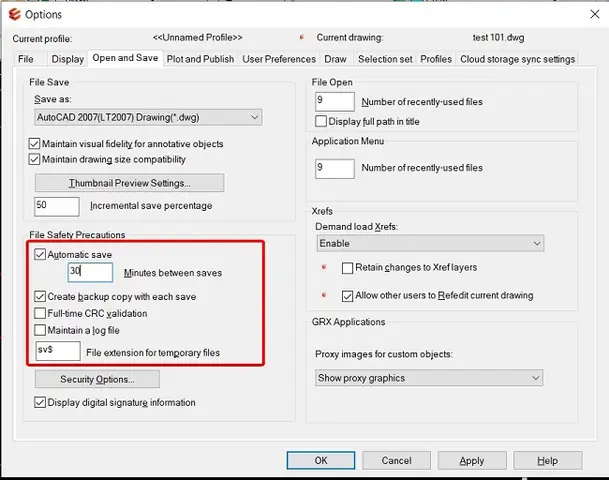609x480 pixels.
Task: Click the '<<Unnamed Profile>>' text
Action: 197,38
